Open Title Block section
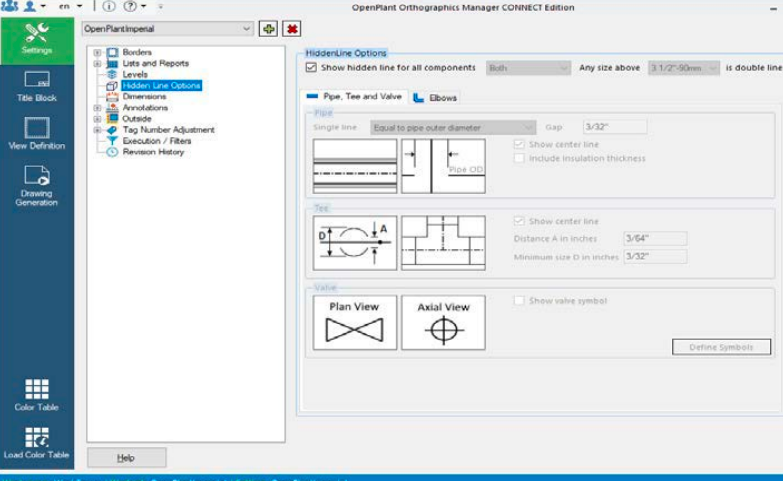 [x=37, y=87]
